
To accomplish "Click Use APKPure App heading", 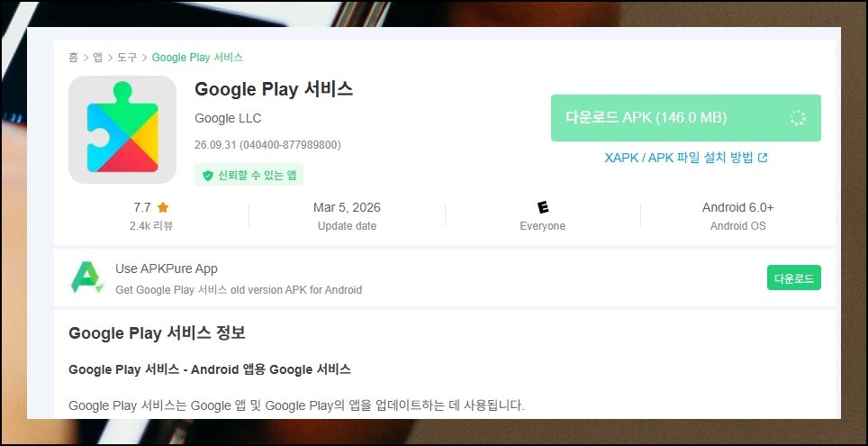I will click(x=167, y=269).
